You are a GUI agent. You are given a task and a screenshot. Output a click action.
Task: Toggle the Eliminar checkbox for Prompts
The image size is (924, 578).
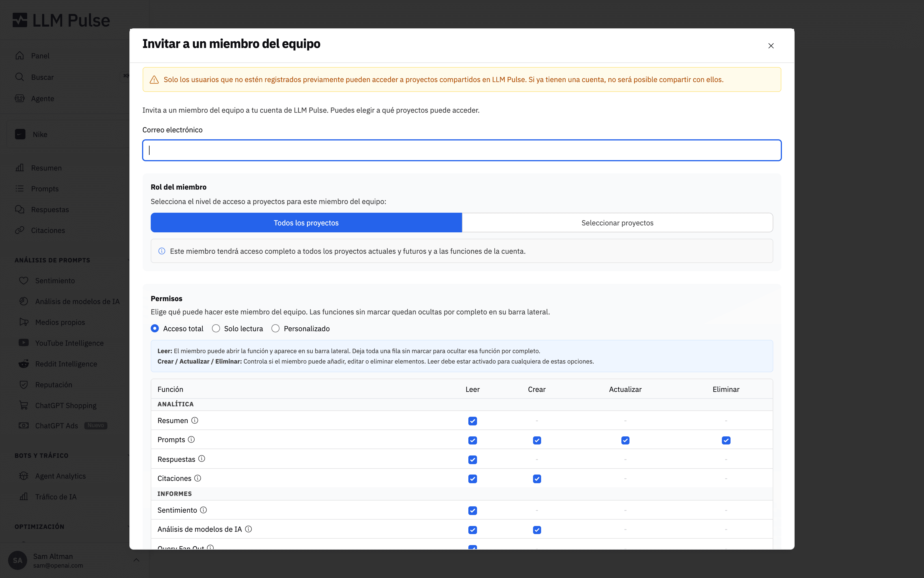(726, 440)
